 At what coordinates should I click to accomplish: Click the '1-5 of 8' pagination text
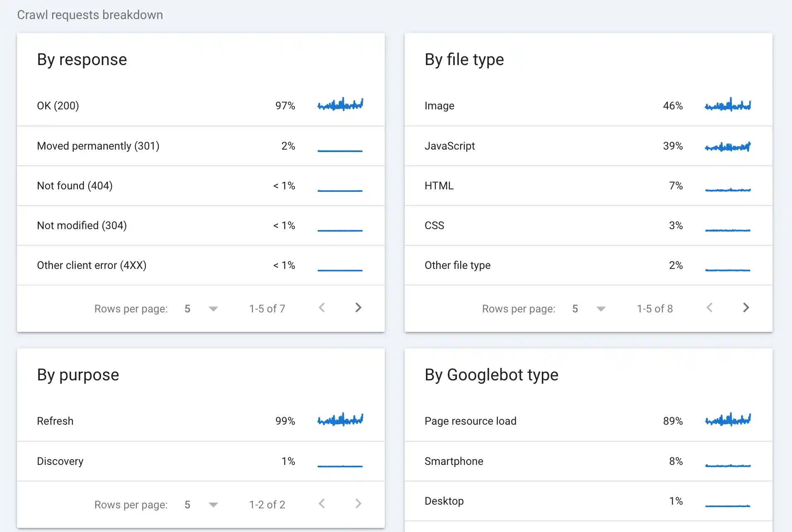(x=655, y=309)
